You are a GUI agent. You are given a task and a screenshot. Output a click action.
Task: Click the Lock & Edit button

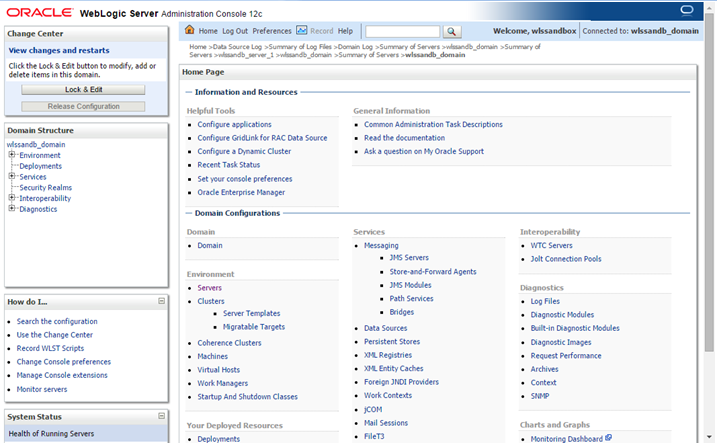pos(83,90)
